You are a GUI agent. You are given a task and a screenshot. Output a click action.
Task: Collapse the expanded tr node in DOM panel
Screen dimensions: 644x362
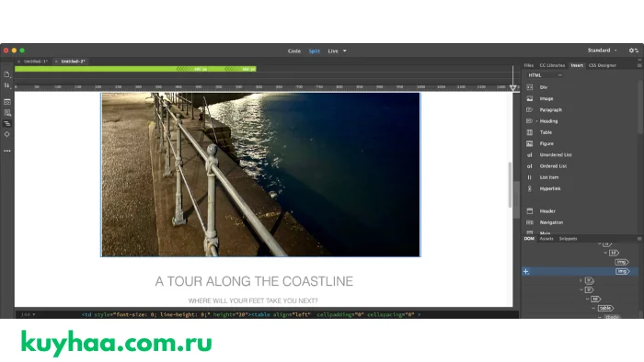[581, 289]
